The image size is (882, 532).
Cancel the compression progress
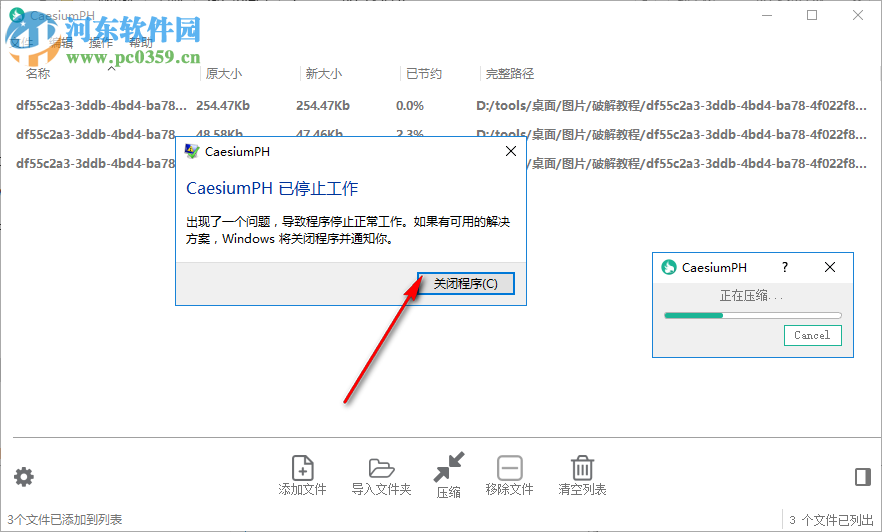(x=812, y=335)
